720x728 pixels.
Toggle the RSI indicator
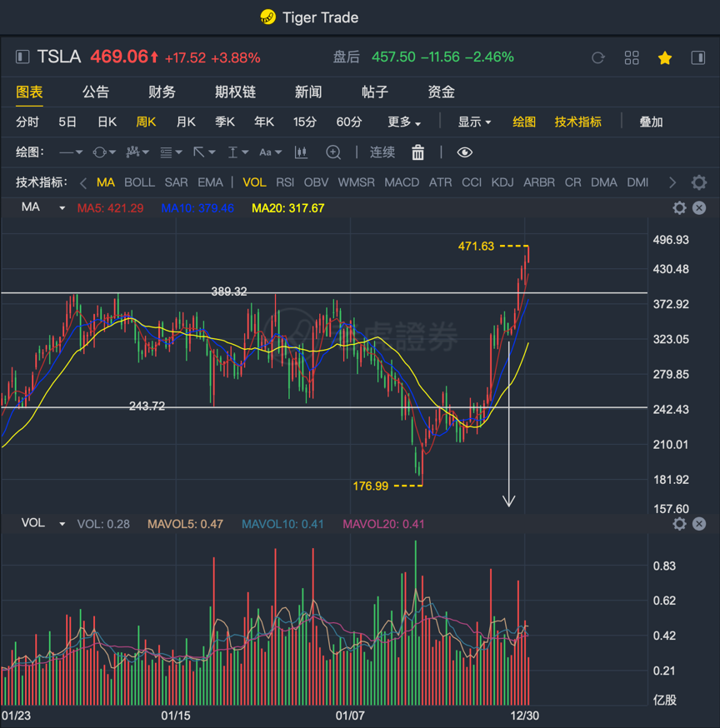click(285, 182)
